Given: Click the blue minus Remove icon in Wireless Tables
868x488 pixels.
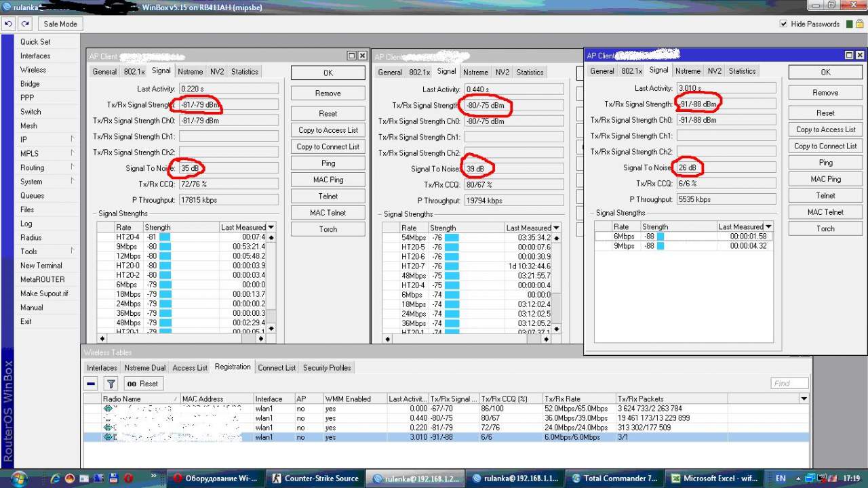Looking at the screenshot, I should tap(91, 384).
